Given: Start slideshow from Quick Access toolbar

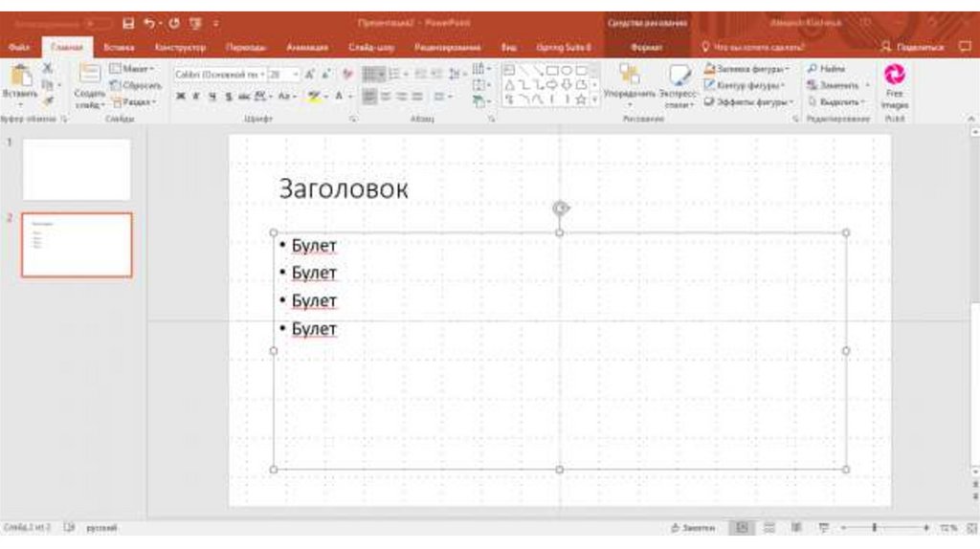Looking at the screenshot, I should [x=195, y=24].
